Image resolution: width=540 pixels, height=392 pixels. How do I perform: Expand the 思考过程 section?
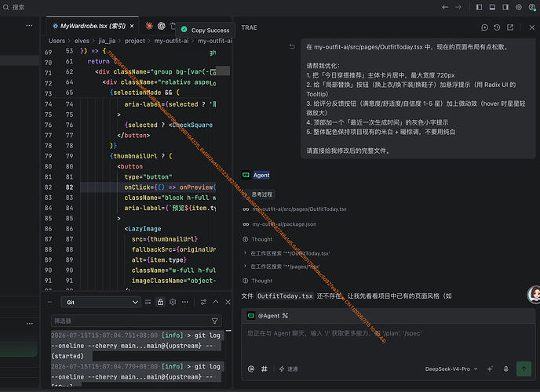click(261, 194)
